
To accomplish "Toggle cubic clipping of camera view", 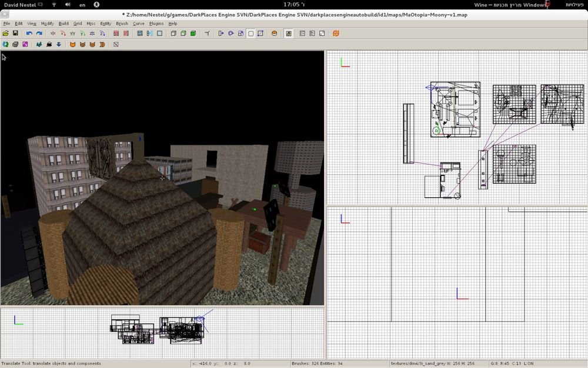I will click(x=207, y=34).
